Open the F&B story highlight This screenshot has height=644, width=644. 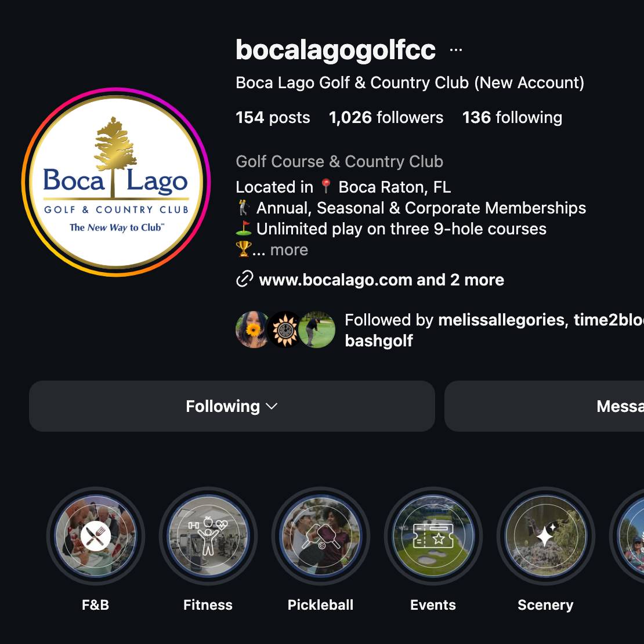pos(96,536)
